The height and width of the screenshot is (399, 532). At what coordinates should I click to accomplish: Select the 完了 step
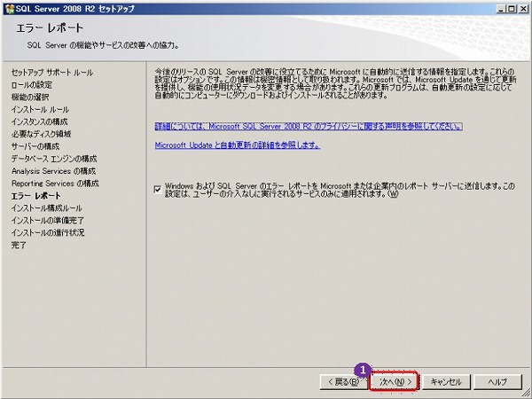[19, 245]
